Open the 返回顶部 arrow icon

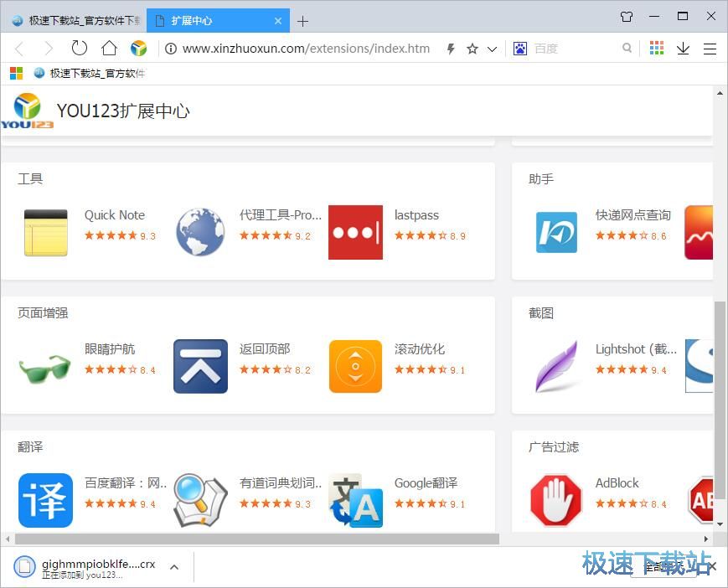click(200, 366)
